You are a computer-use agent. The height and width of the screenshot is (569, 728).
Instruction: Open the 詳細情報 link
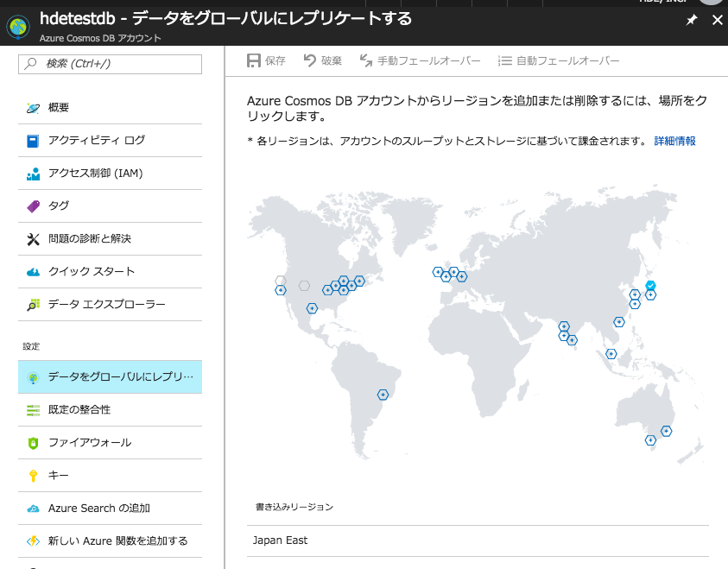click(x=674, y=141)
